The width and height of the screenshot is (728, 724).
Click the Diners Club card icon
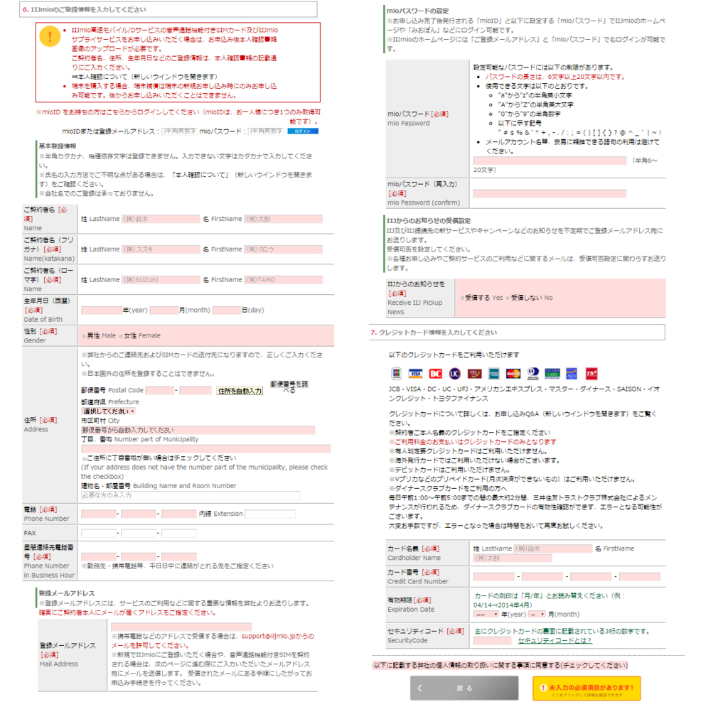click(x=532, y=373)
